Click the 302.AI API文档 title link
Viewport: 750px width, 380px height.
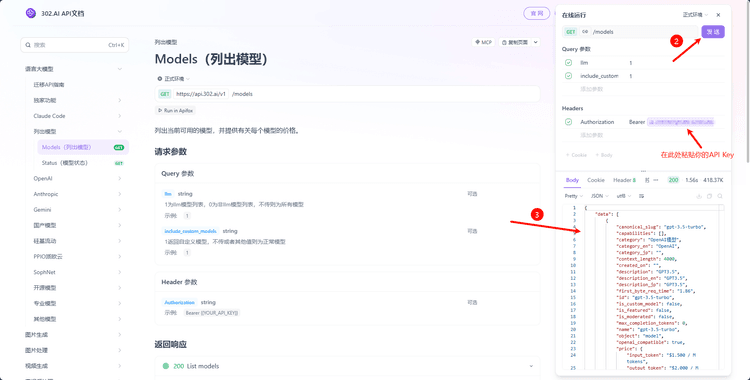[x=63, y=13]
